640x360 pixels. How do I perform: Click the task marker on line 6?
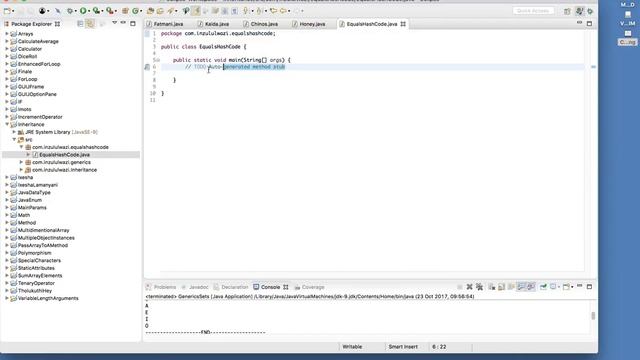click(147, 67)
